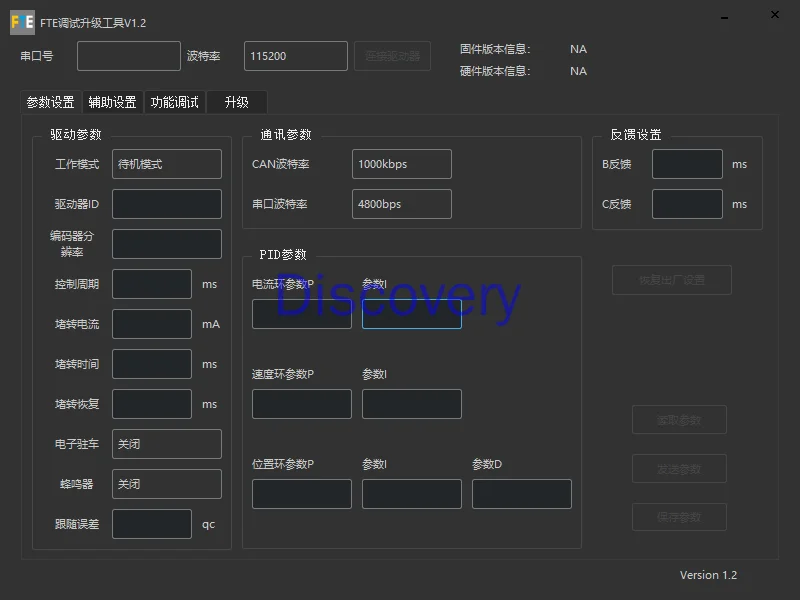Viewport: 800px width, 600px height.
Task: Focus the 速度环参数P input field
Action: tap(302, 404)
